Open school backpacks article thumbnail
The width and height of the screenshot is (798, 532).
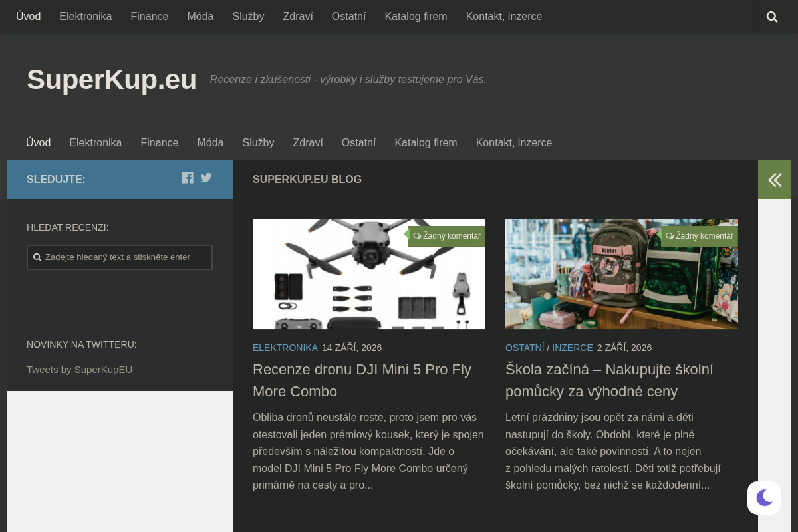622,274
